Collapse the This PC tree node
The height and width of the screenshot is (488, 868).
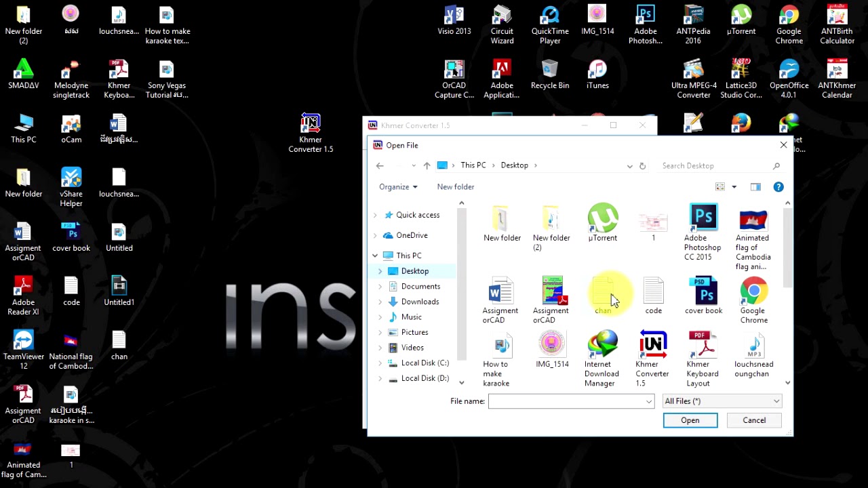pyautogui.click(x=375, y=256)
